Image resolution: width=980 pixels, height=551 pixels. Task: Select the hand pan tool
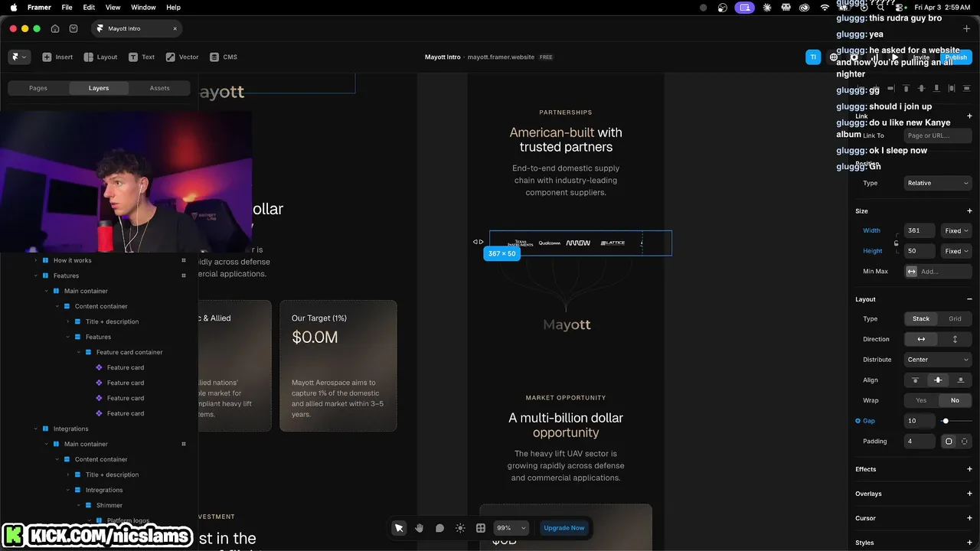click(420, 528)
